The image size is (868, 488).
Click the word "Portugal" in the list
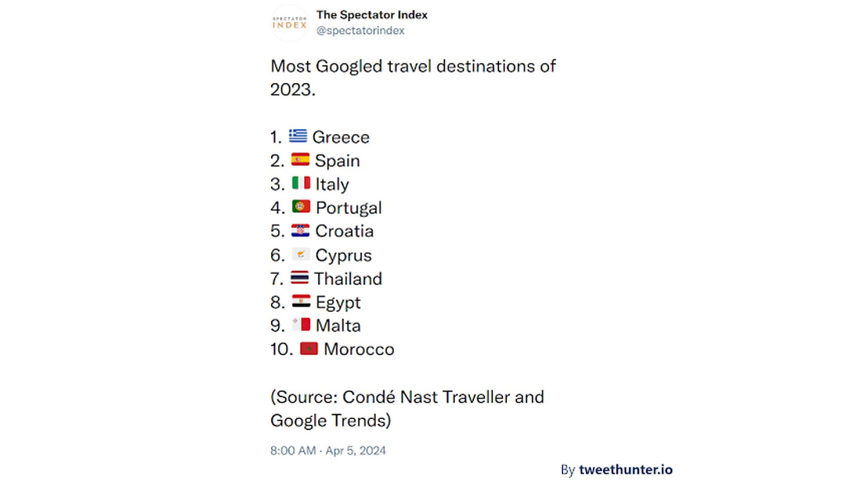(x=349, y=208)
